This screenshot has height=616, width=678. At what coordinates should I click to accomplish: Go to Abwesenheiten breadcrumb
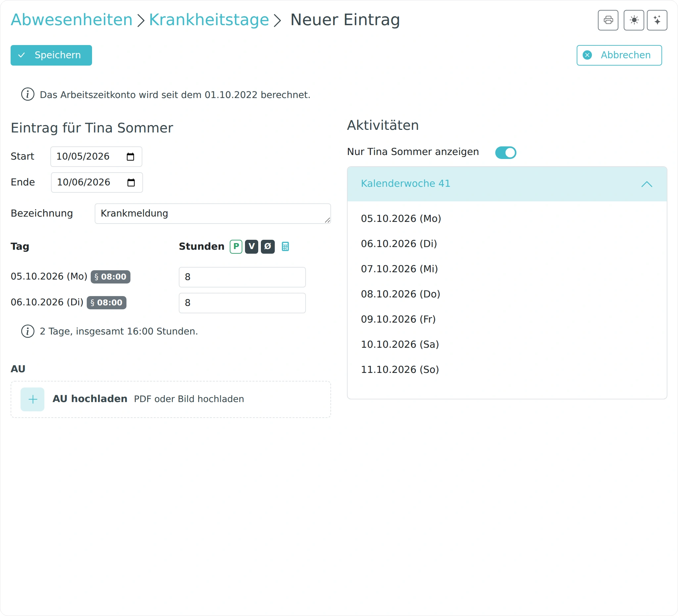point(71,20)
